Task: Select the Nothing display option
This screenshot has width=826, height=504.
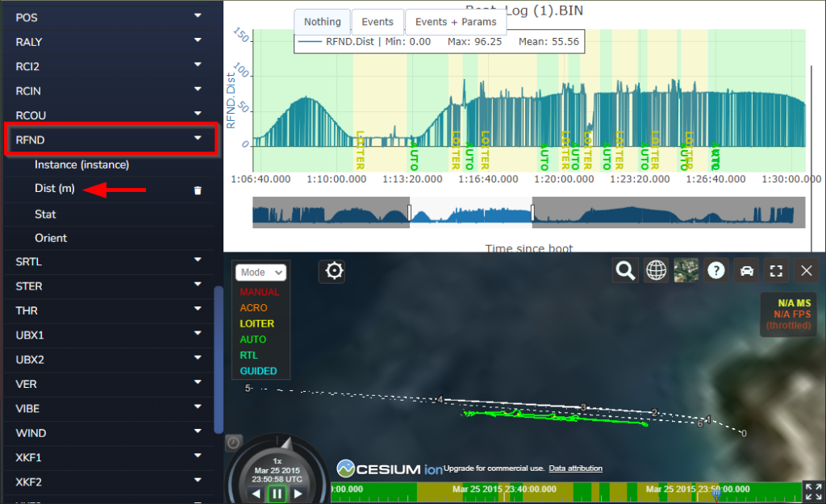Action: pyautogui.click(x=322, y=22)
